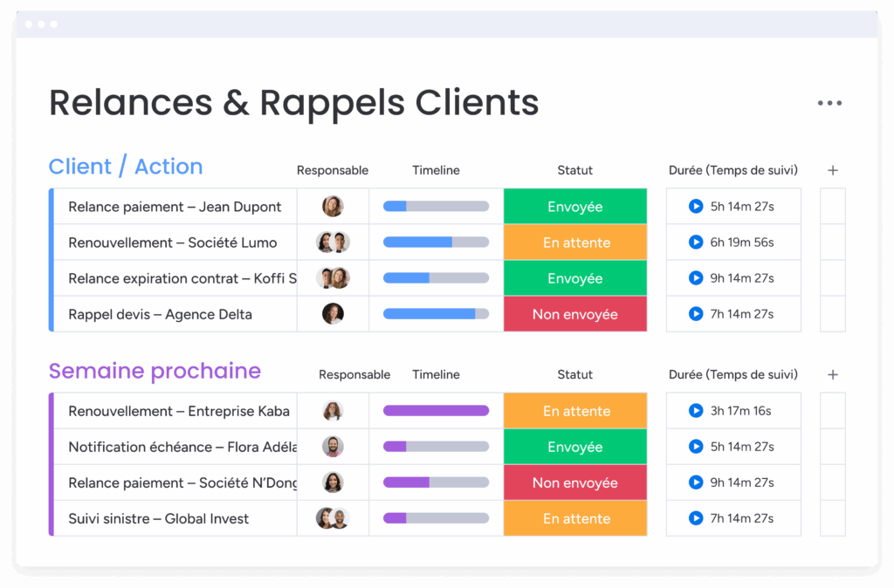The height and width of the screenshot is (588, 894).
Task: Open the purple timeline bar for Entreprise Kaba
Action: [x=436, y=411]
